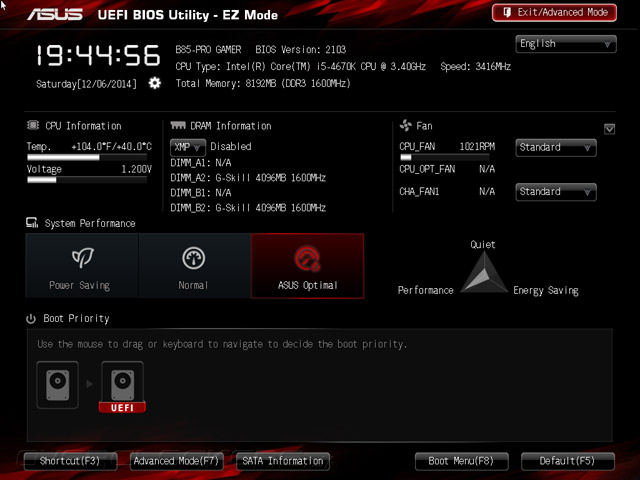The width and height of the screenshot is (640, 480).
Task: Click the Total Memory: 8192MB line
Action: (263, 83)
